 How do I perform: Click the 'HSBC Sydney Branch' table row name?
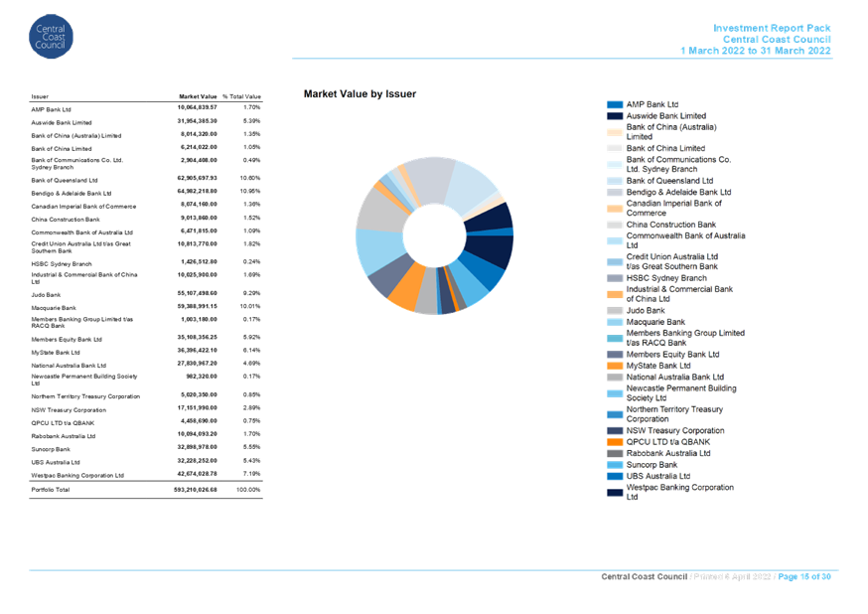pyautogui.click(x=62, y=264)
